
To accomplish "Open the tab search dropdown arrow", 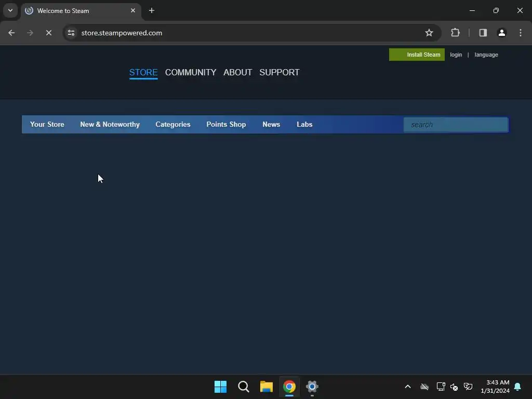I will click(x=10, y=10).
